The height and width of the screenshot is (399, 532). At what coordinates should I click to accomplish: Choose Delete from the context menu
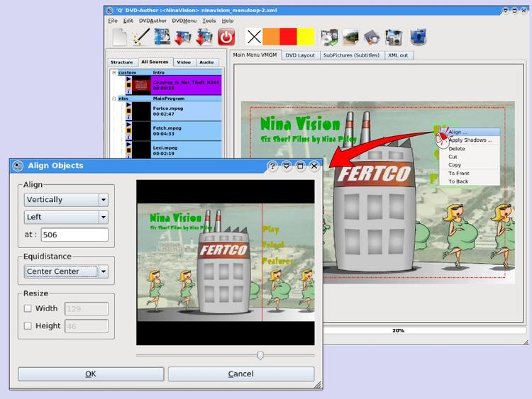(x=470, y=149)
